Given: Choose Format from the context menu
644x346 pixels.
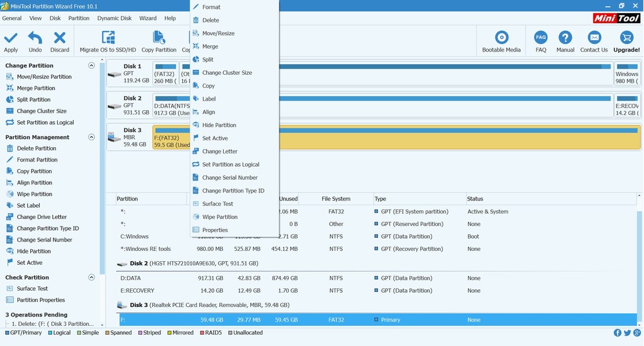Looking at the screenshot, I should (211, 7).
